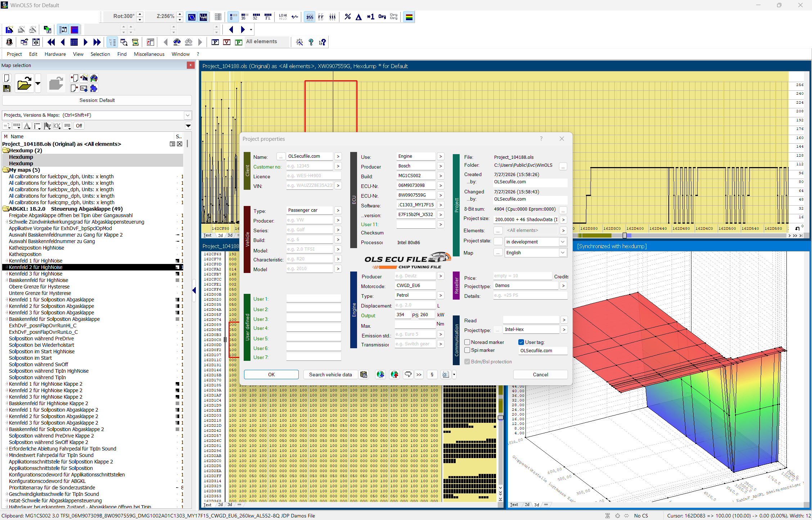
Task: Open the filter options black arrow dropdown
Action: click(x=188, y=126)
